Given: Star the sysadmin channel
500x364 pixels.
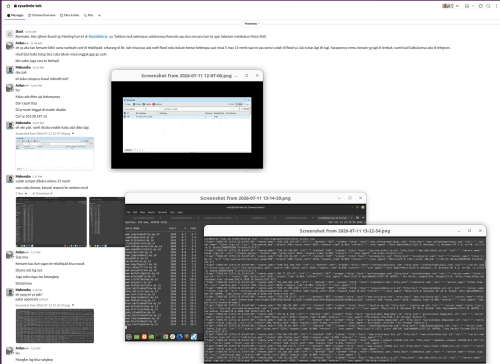Looking at the screenshot, I should 8,6.
